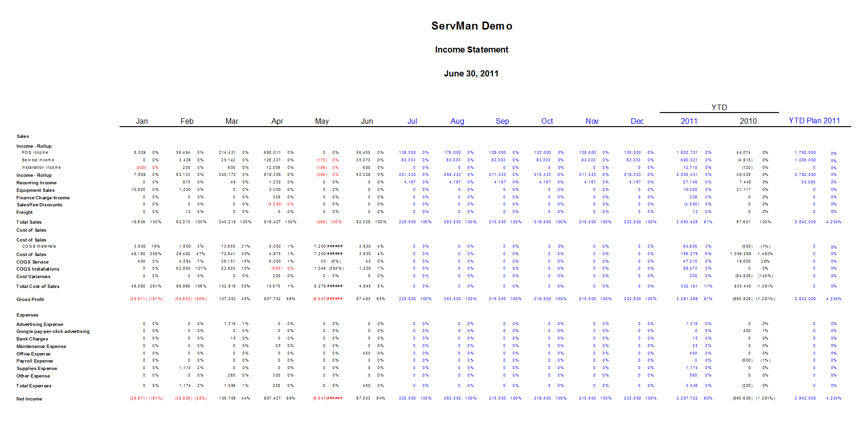Select the Supplies Expense row label

(37, 369)
